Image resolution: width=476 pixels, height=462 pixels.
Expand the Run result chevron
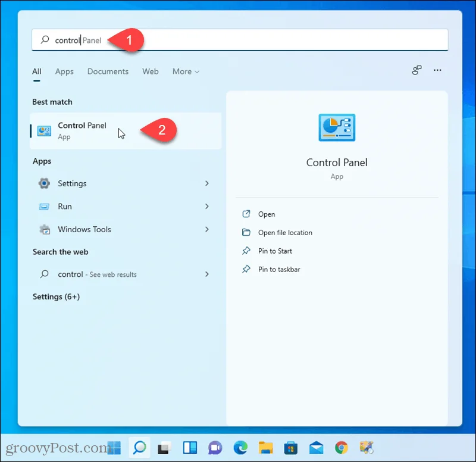tap(206, 207)
